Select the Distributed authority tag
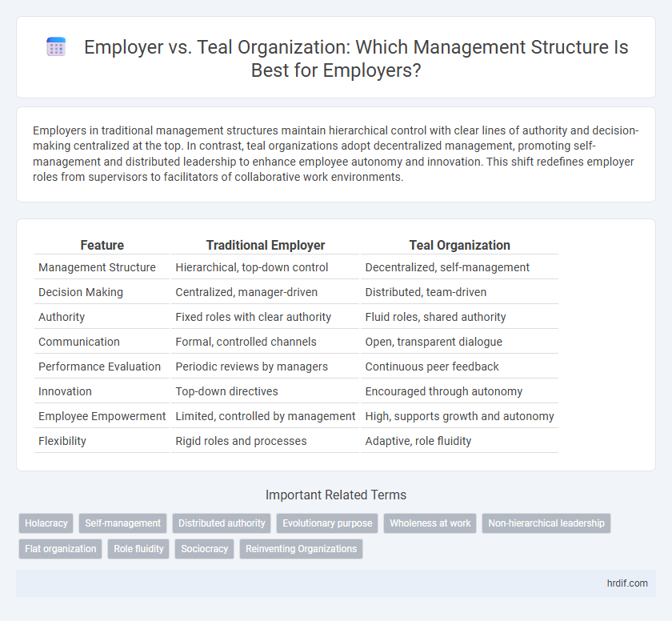The height and width of the screenshot is (621, 672). (222, 523)
